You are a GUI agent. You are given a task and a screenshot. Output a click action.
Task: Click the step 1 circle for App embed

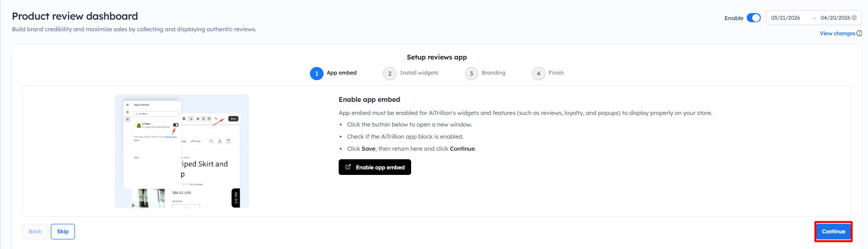click(317, 74)
